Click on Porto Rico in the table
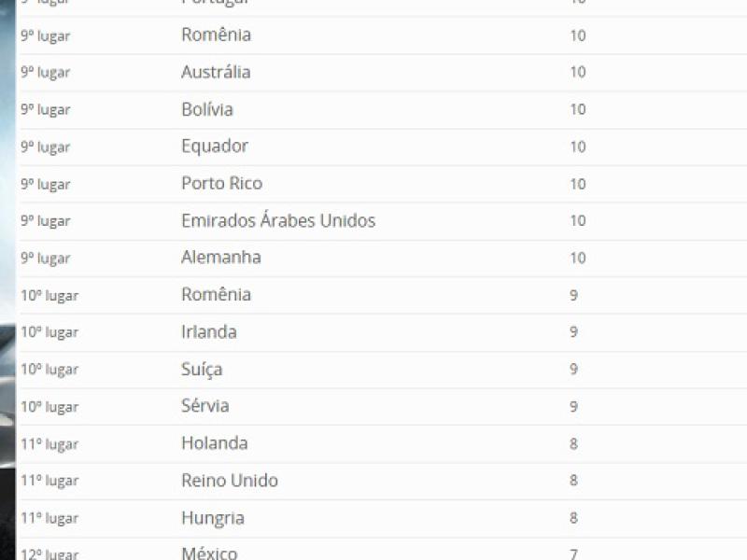 221,184
